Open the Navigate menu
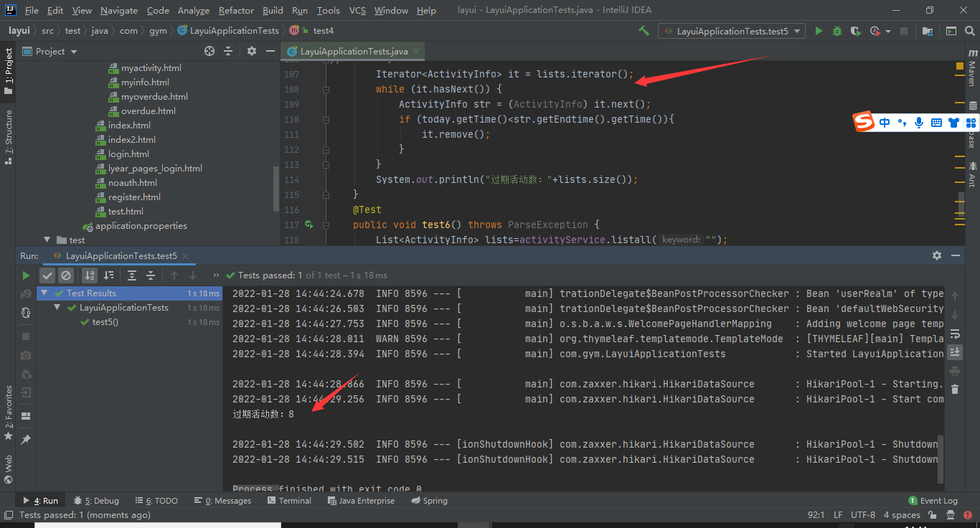Screen dimensions: 980x528 tap(119, 11)
